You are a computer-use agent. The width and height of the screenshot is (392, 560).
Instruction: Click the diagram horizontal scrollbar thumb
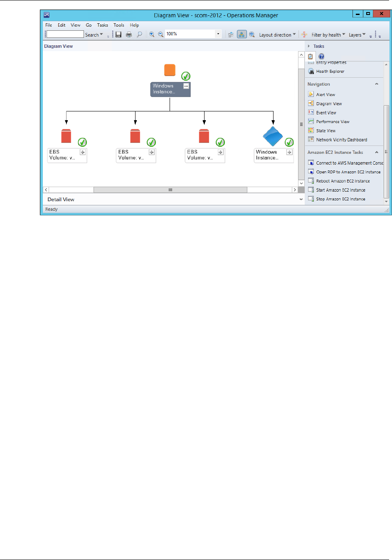pyautogui.click(x=170, y=190)
